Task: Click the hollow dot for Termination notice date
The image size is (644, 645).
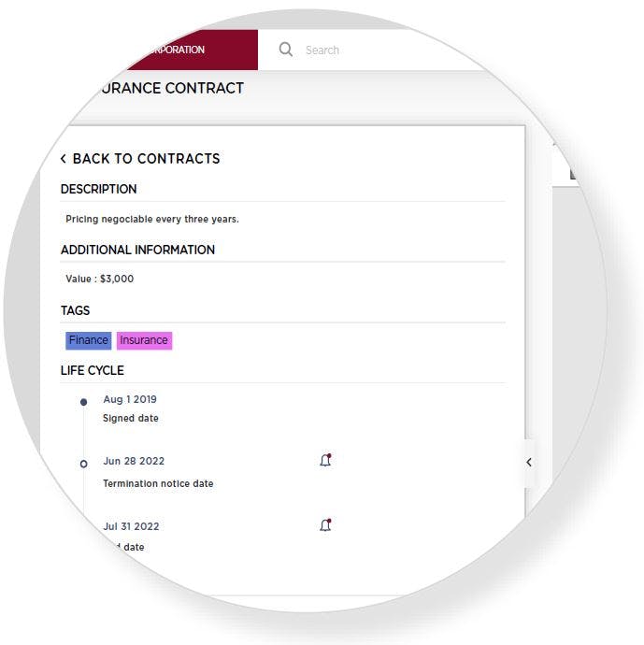Action: (x=83, y=464)
